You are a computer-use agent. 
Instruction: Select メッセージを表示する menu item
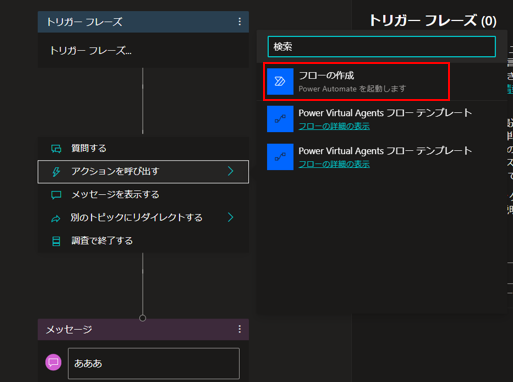(x=143, y=195)
